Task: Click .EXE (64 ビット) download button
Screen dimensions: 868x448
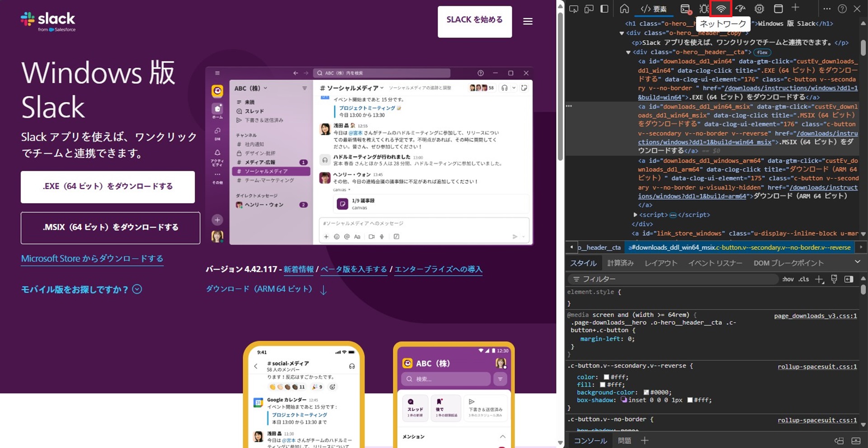Action: [x=108, y=186]
